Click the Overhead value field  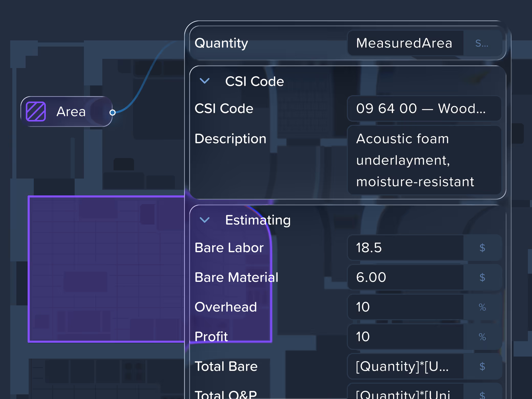(x=405, y=307)
